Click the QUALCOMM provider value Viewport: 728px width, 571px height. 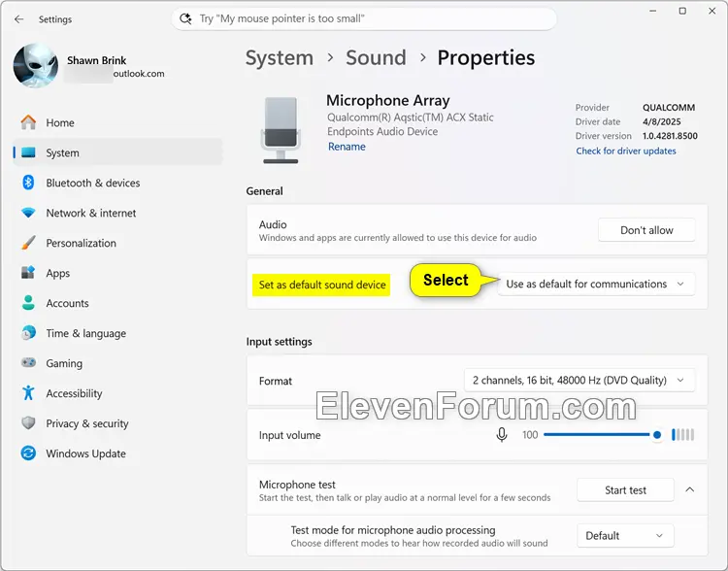click(x=669, y=108)
